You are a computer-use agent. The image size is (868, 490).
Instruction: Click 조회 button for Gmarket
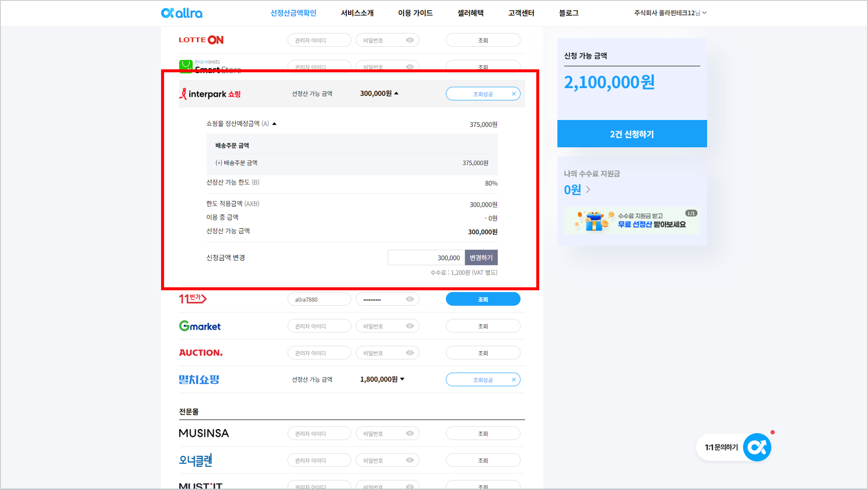pyautogui.click(x=483, y=326)
